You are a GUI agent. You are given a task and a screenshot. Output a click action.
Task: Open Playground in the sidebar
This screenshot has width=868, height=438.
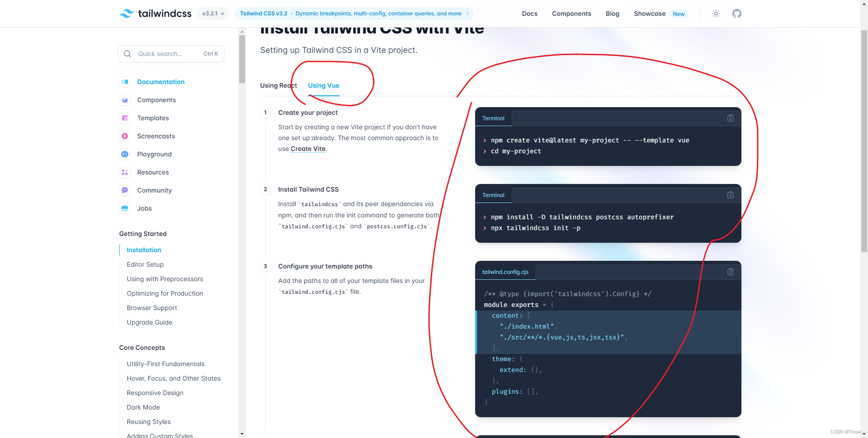tap(154, 154)
